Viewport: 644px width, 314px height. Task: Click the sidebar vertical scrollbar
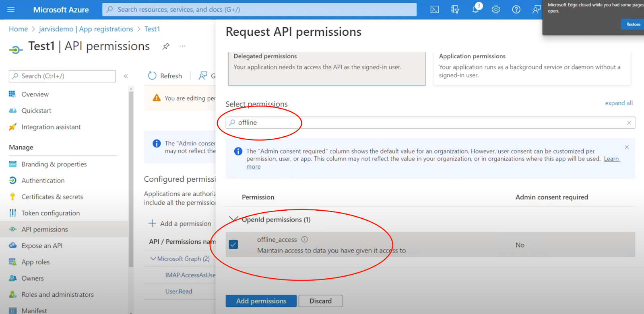point(131,179)
